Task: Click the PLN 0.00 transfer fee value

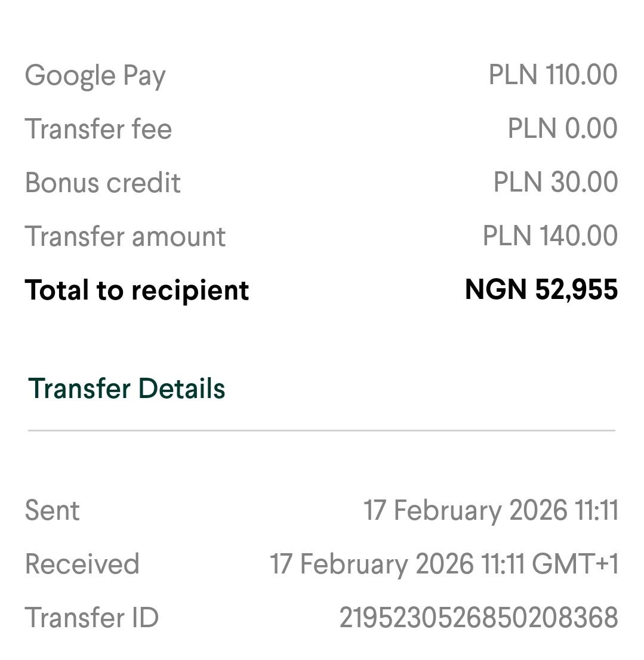Action: pyautogui.click(x=562, y=129)
